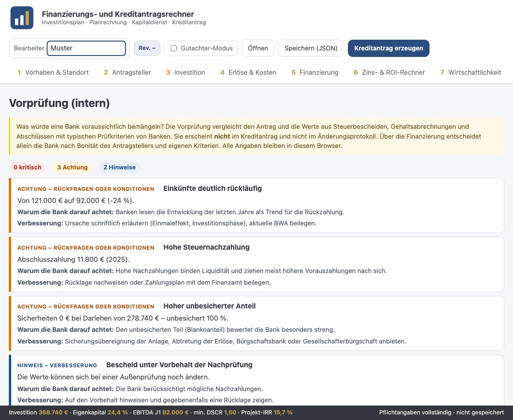Click the Rev. – revision badge
The image size is (513, 420).
(x=147, y=48)
